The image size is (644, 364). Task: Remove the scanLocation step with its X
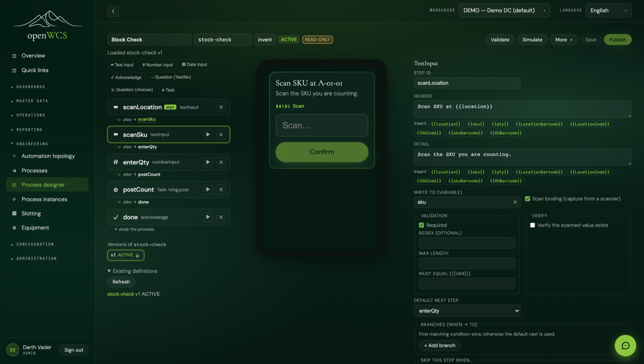[x=221, y=107]
